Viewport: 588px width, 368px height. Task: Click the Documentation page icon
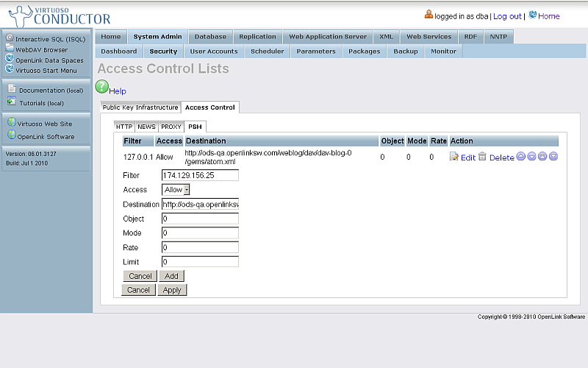(12, 88)
